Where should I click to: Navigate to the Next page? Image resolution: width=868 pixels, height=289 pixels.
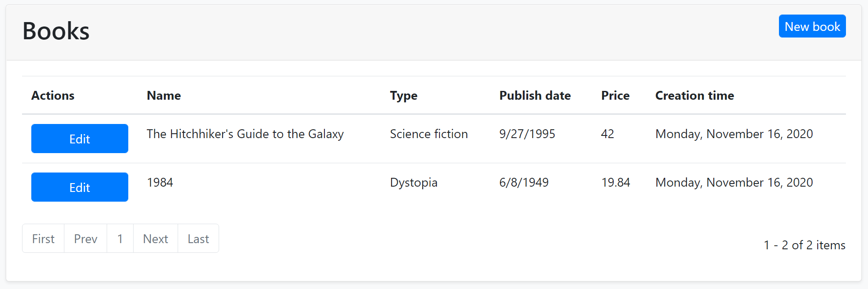click(x=156, y=239)
